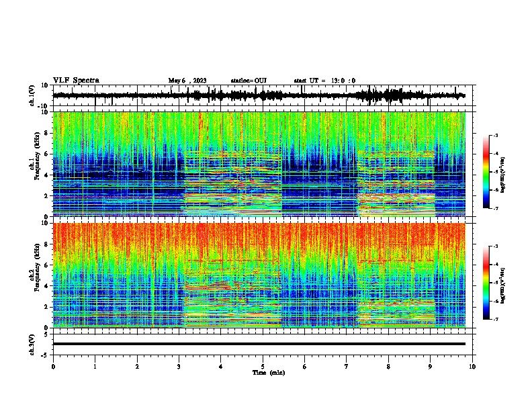Click the '9' tick on time axis
The width and height of the screenshot is (532, 411).
pyautogui.click(x=430, y=367)
